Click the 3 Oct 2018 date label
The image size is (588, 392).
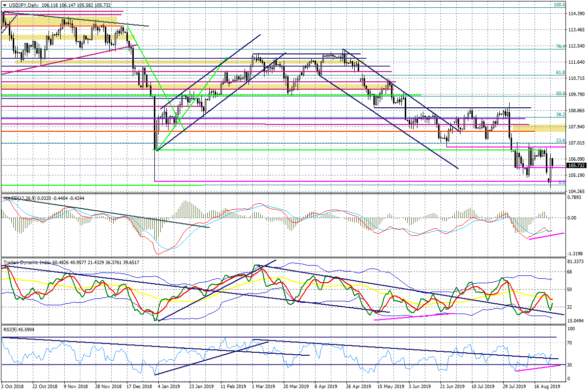13,387
